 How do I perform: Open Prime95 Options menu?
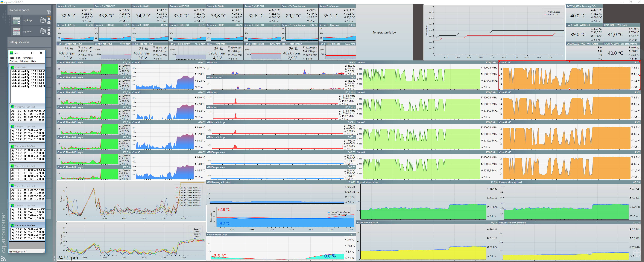(13, 61)
